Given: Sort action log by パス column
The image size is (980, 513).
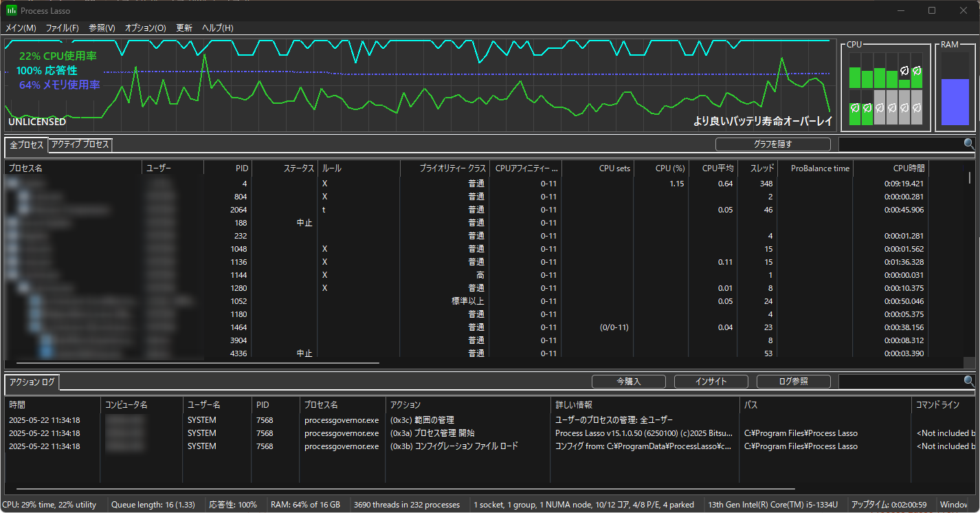Looking at the screenshot, I should click(826, 405).
